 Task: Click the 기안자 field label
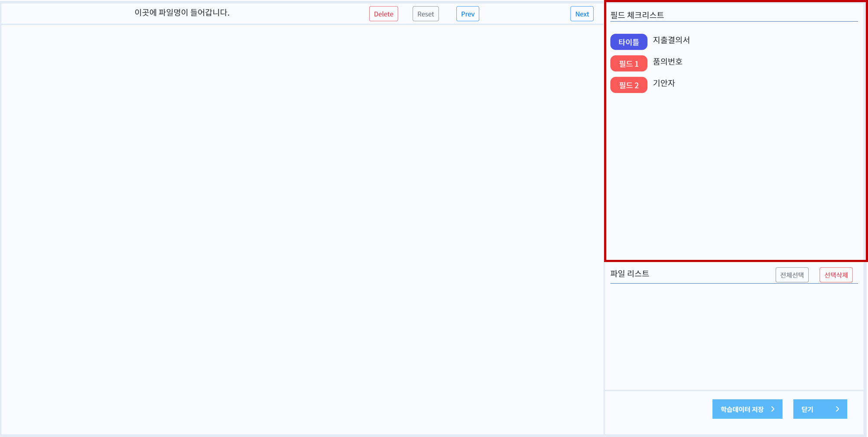(664, 83)
